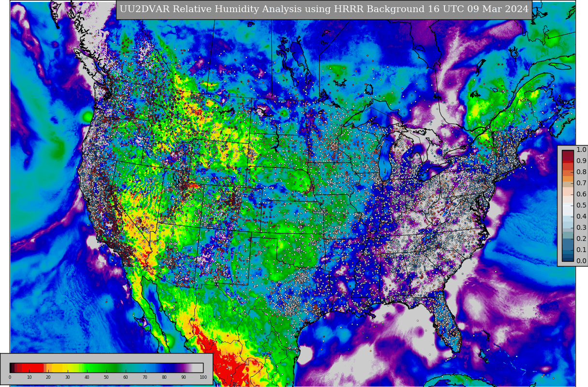The width and height of the screenshot is (588, 387).
Task: Pick the bright red band of the humidity colorbar
Action: [x=32, y=368]
